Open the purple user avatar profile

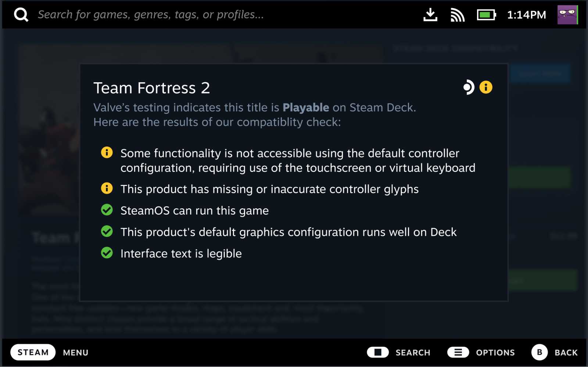point(567,15)
